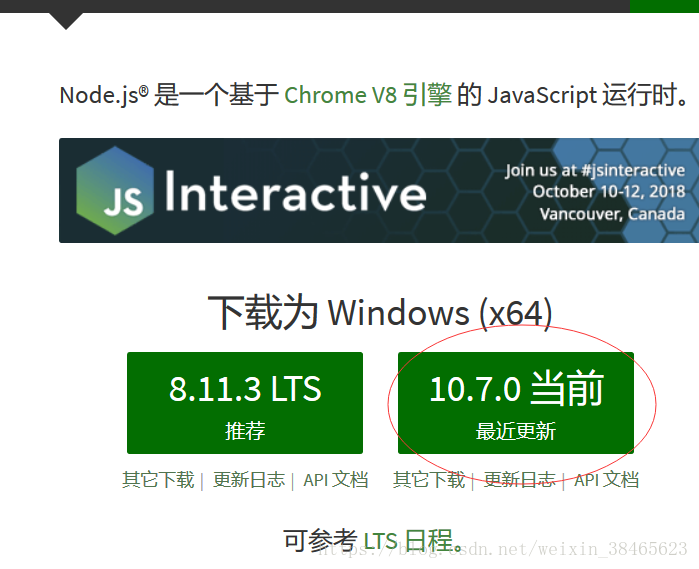
Task: Click the JS Interactive conference banner
Action: click(379, 190)
